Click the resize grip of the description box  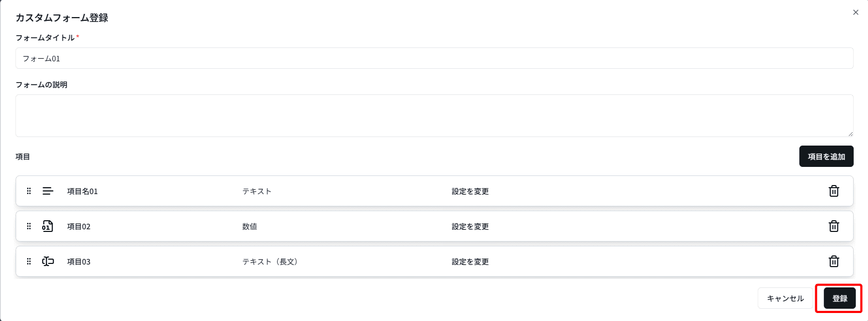point(850,134)
